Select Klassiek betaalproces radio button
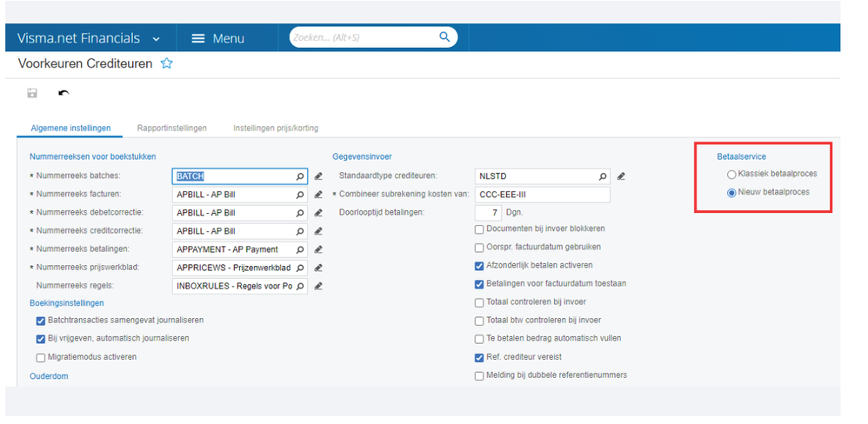Screen dimensions: 868x424 (731, 174)
